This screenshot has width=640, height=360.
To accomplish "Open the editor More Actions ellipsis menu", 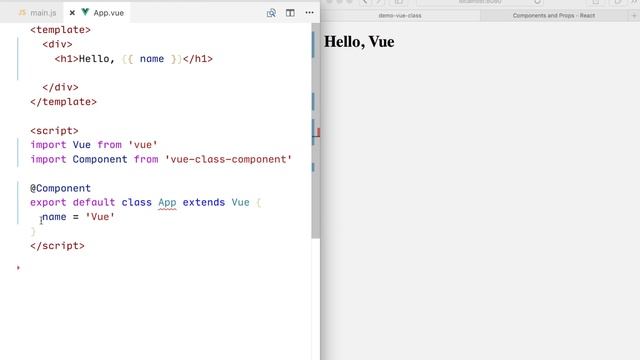I will click(x=309, y=13).
